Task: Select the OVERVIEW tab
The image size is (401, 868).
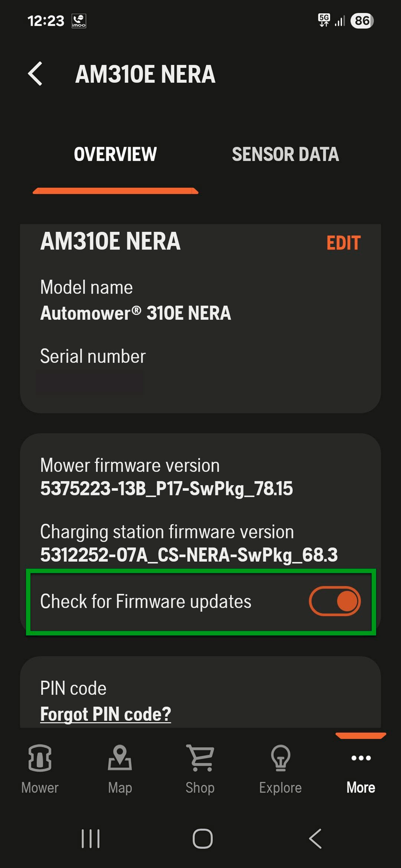Action: (115, 153)
